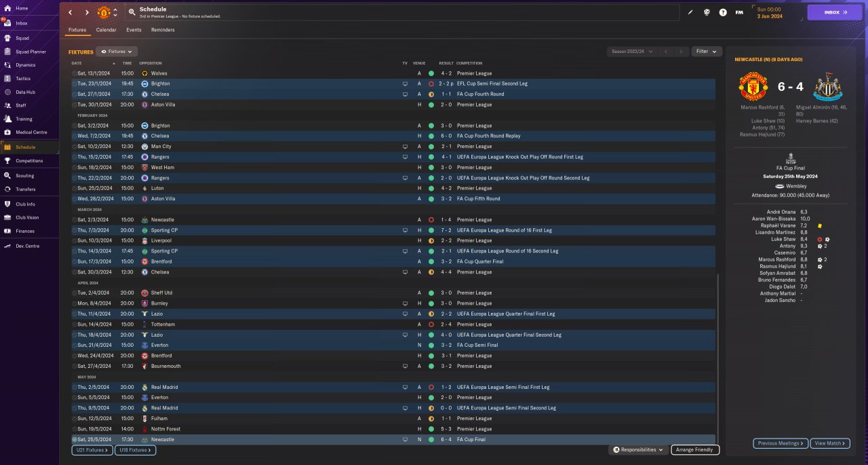Open Competitions from the sidebar
The image size is (868, 465).
[x=29, y=161]
